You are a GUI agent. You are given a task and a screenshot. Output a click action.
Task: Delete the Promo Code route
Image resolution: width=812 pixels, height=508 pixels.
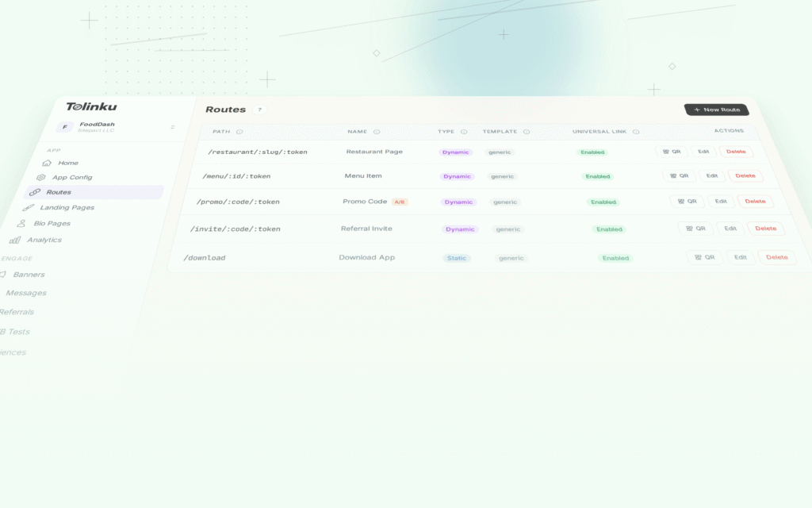(x=755, y=202)
